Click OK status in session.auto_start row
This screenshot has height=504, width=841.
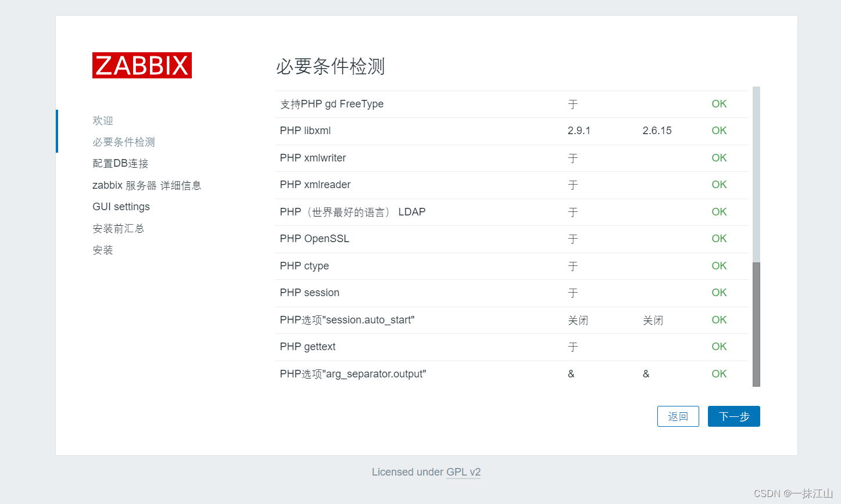pyautogui.click(x=719, y=320)
